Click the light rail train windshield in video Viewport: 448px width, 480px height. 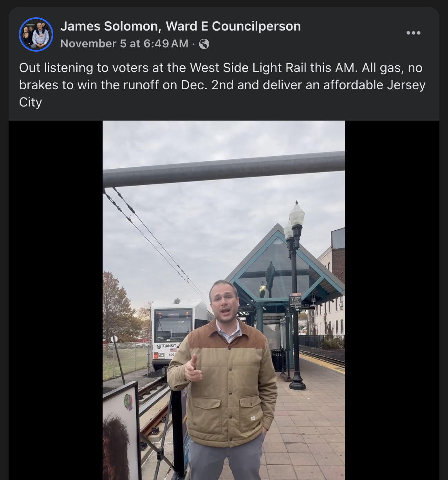tap(173, 325)
